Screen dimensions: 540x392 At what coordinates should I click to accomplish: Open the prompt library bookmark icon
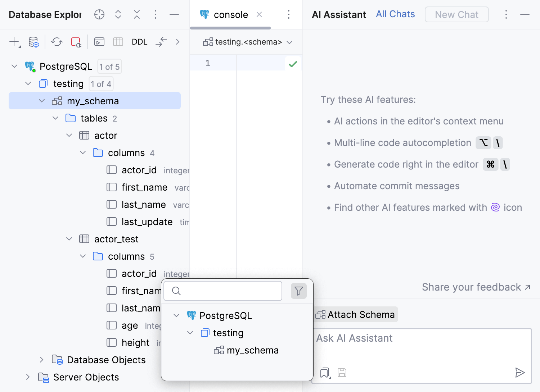click(x=325, y=373)
